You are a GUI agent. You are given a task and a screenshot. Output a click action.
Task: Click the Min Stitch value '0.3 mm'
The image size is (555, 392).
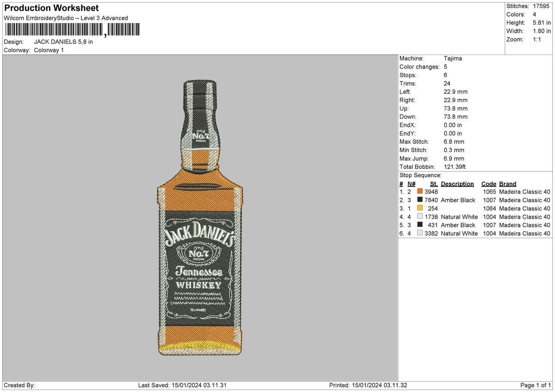point(454,150)
